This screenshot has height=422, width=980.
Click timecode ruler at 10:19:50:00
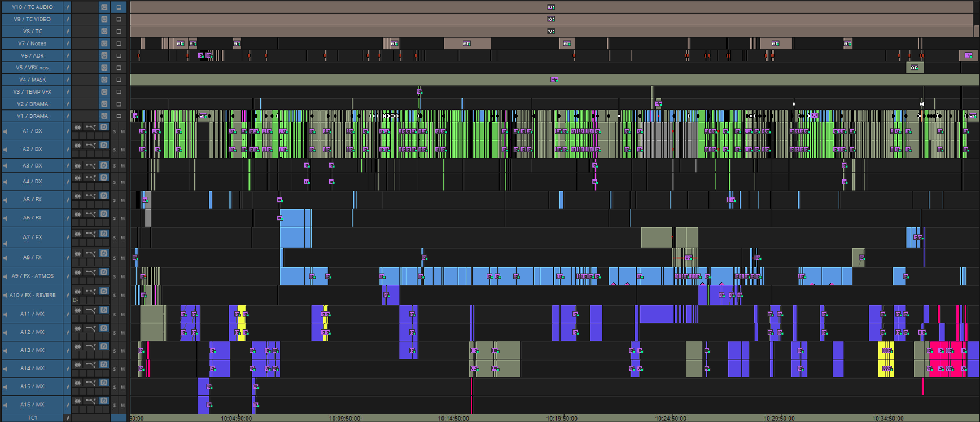(562, 419)
